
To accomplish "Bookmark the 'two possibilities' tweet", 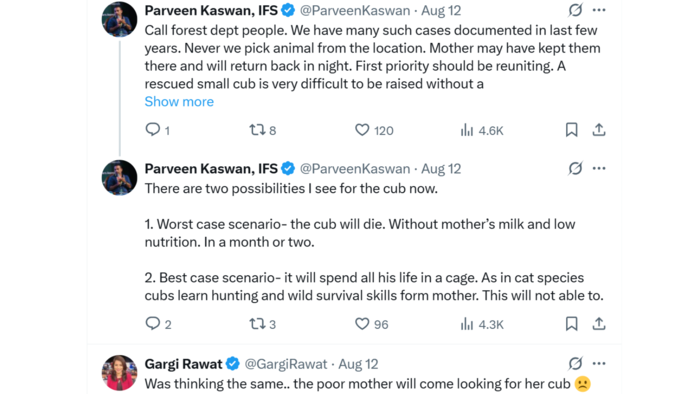I will pos(571,324).
